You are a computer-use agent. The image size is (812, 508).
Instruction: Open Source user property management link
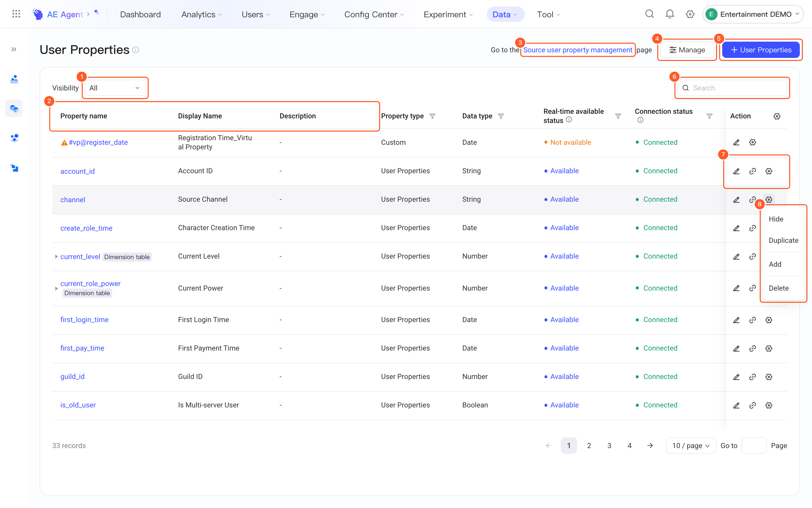coord(578,50)
